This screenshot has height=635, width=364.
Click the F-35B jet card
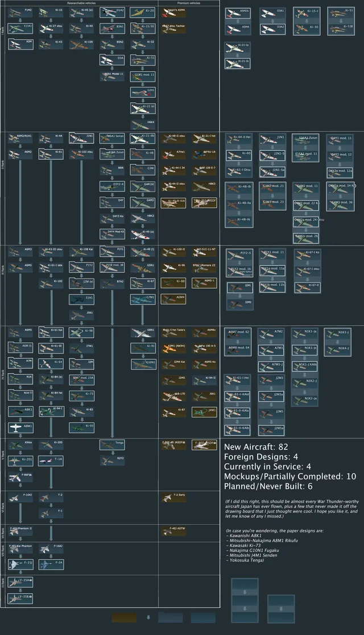point(20,599)
